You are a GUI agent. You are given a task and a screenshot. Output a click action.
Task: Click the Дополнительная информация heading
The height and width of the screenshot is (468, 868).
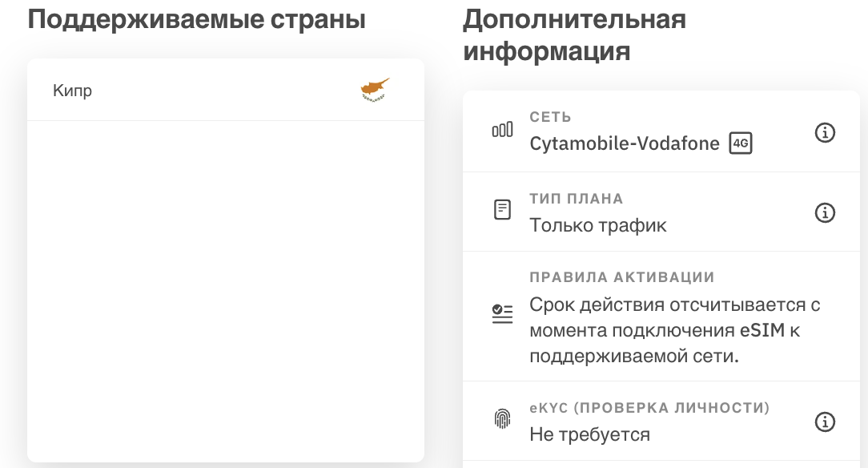click(575, 35)
